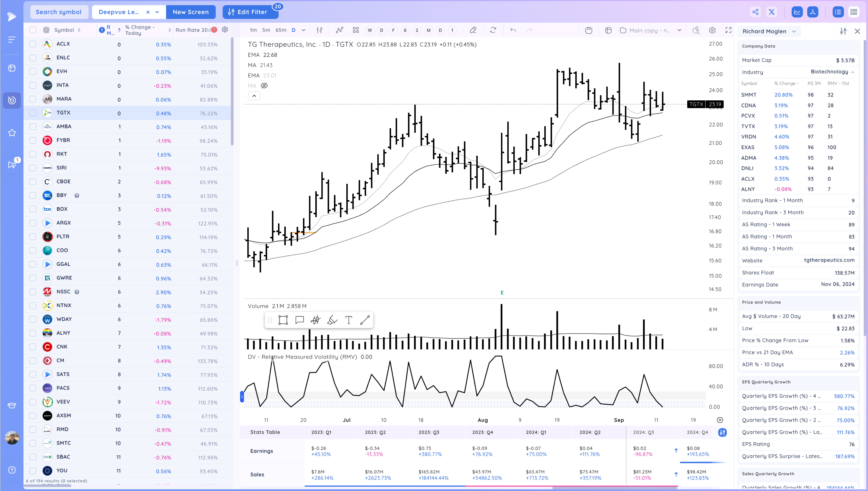868x491 pixels.
Task: Click the eraser drawing tool icon
Action: click(332, 320)
